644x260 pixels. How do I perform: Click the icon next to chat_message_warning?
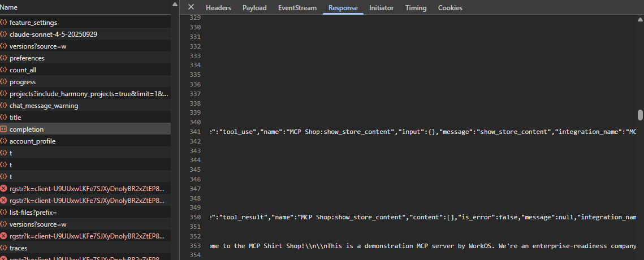pos(4,106)
